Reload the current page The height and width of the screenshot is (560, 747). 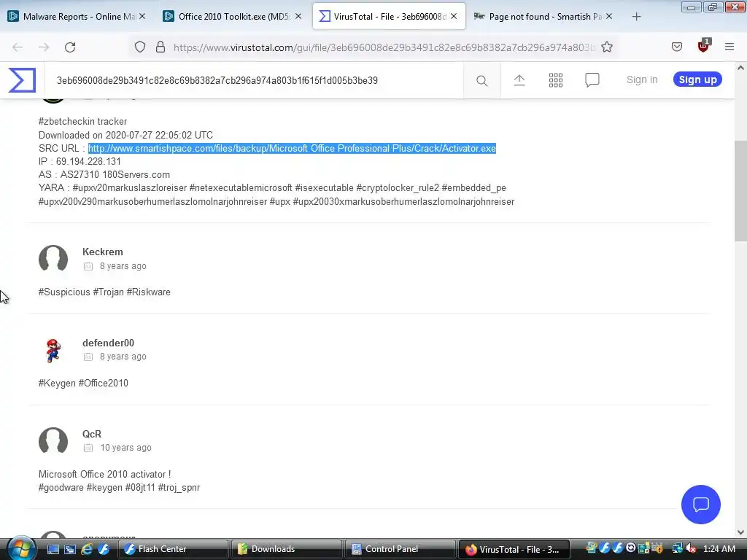coord(70,47)
